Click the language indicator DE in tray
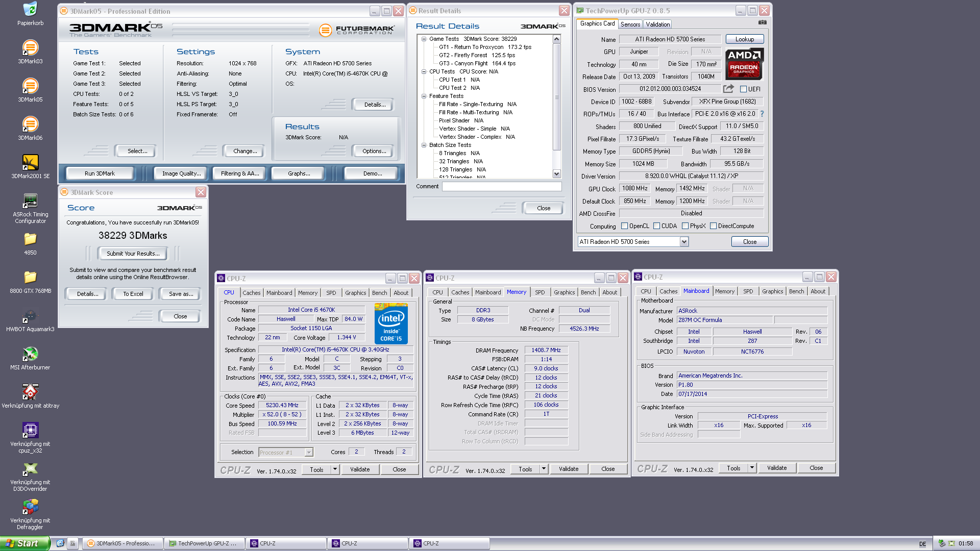Viewport: 980px width, 551px height. (x=922, y=544)
